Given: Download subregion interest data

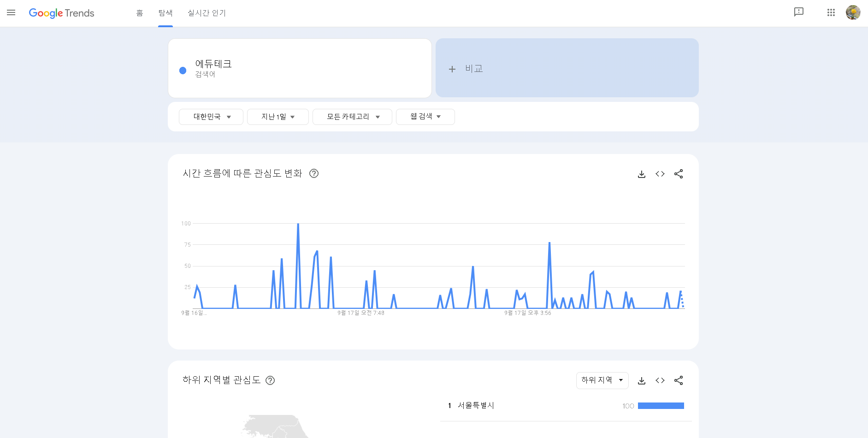Looking at the screenshot, I should tap(641, 380).
